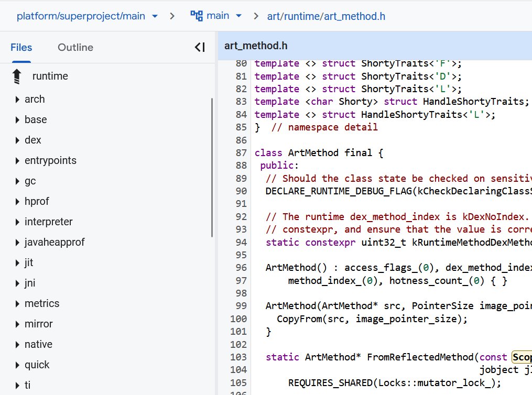Viewport: 532px width, 395px height.
Task: Click the branch icon beside main
Action: [x=197, y=16]
